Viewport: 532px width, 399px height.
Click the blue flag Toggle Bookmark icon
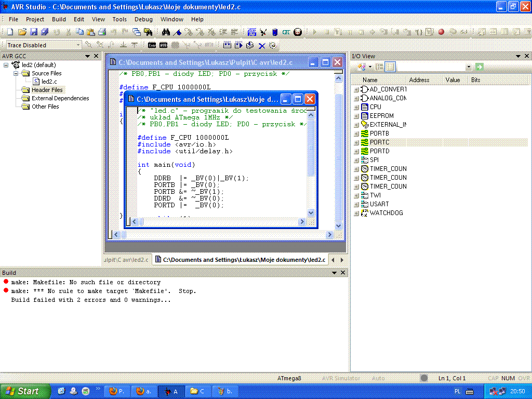178,32
